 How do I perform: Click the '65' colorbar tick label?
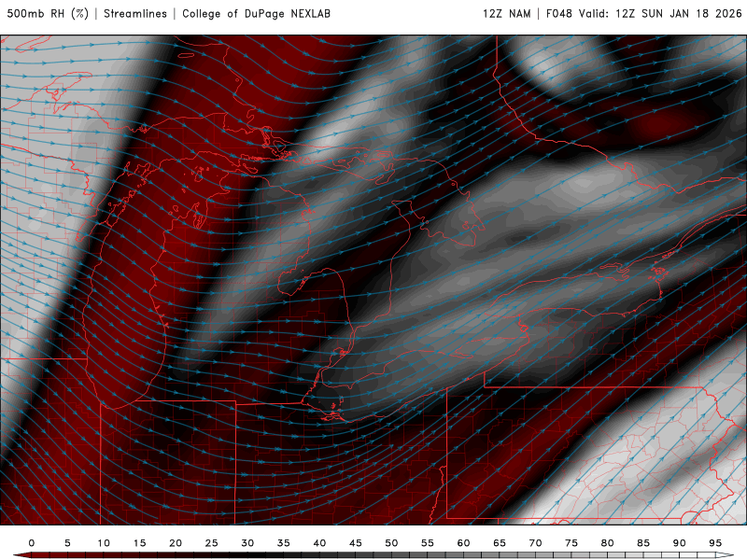pos(500,543)
